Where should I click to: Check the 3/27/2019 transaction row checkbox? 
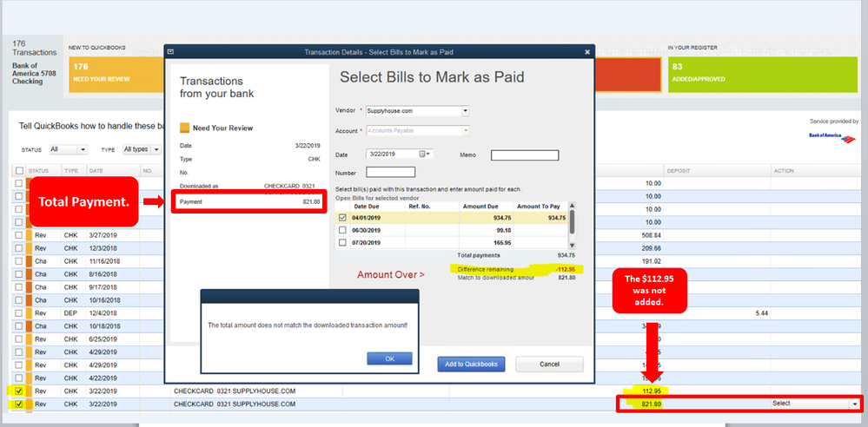point(19,235)
